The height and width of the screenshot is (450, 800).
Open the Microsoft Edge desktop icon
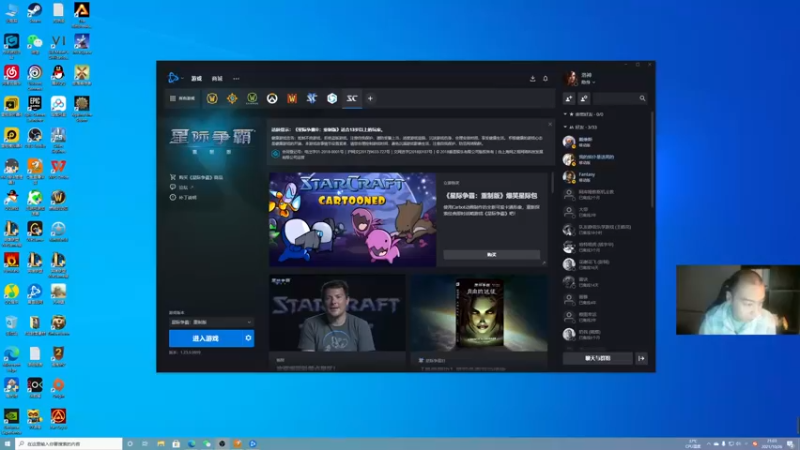pyautogui.click(x=11, y=358)
